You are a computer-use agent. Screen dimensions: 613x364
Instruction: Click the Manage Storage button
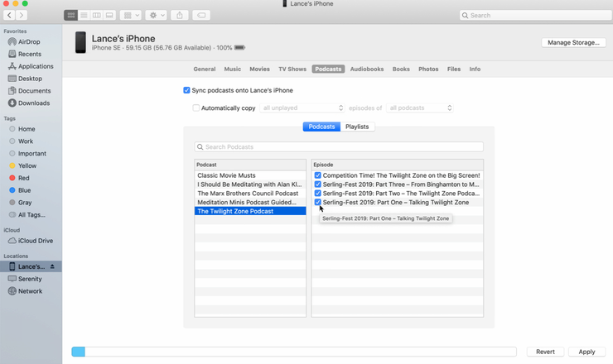click(573, 42)
